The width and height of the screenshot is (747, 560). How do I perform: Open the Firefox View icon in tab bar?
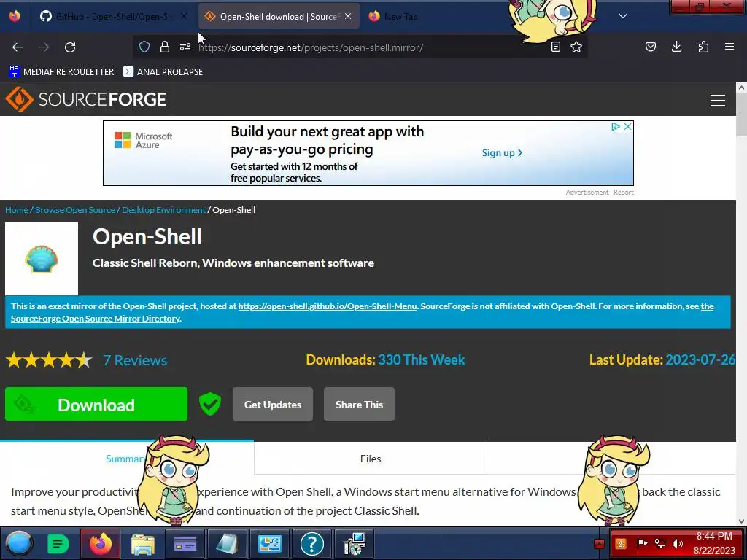click(x=15, y=16)
